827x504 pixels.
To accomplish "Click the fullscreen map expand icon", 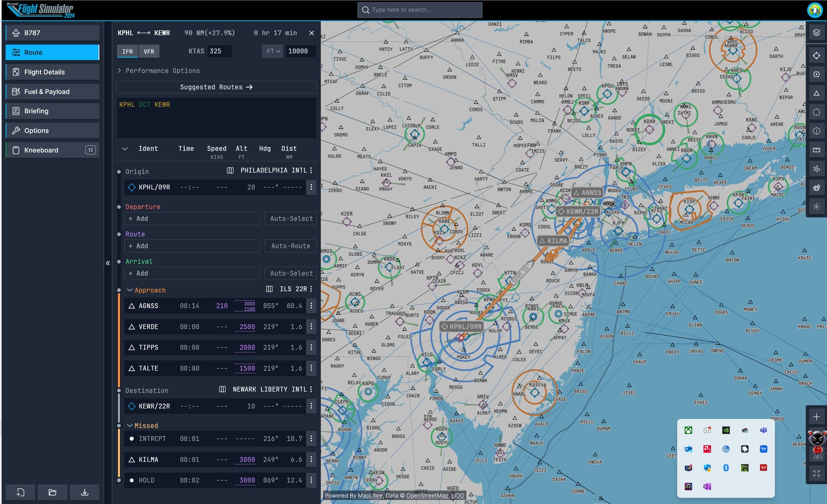I will coord(816,473).
